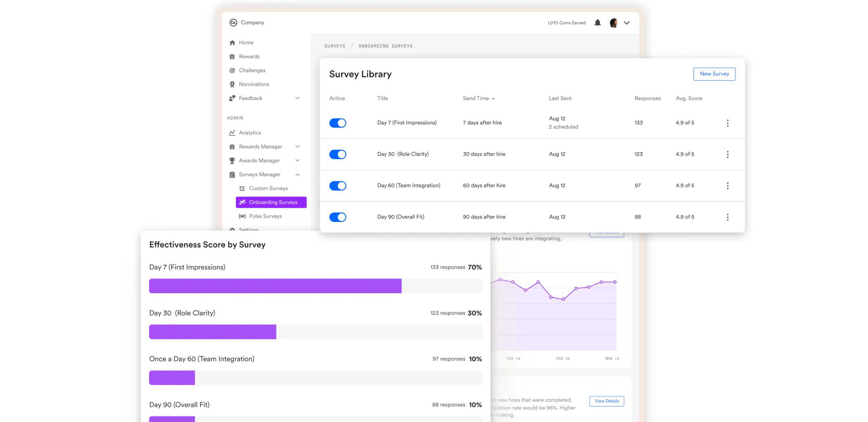Open the notifications bell
This screenshot has width=868, height=422.
click(597, 23)
